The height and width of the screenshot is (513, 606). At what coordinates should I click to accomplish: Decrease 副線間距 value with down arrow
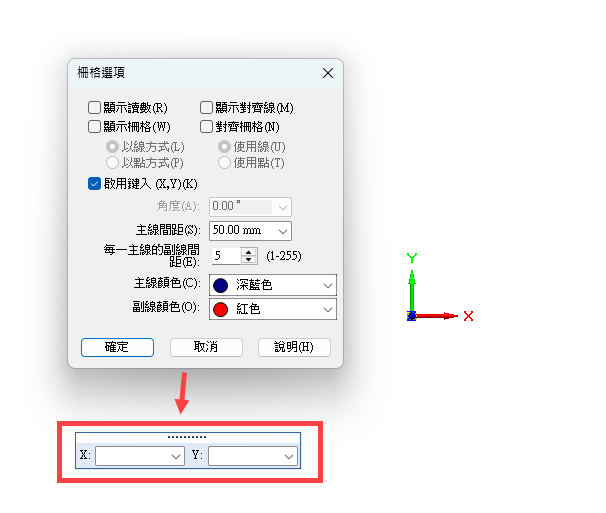click(249, 259)
